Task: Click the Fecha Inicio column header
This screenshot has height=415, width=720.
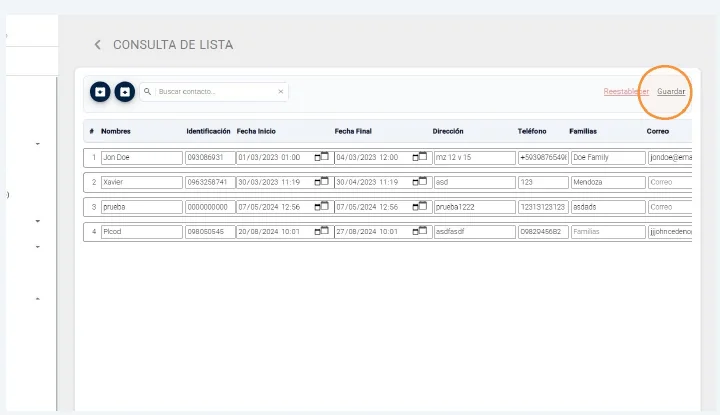Action: tap(256, 131)
